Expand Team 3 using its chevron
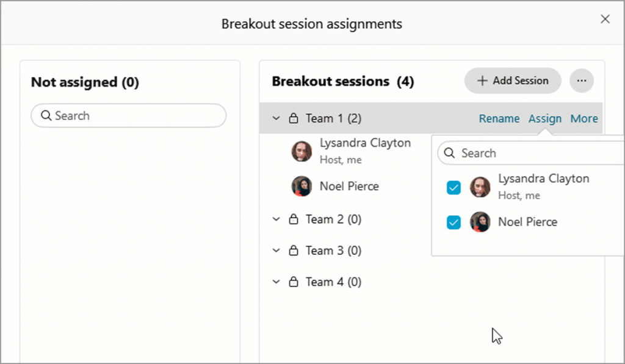 click(276, 251)
